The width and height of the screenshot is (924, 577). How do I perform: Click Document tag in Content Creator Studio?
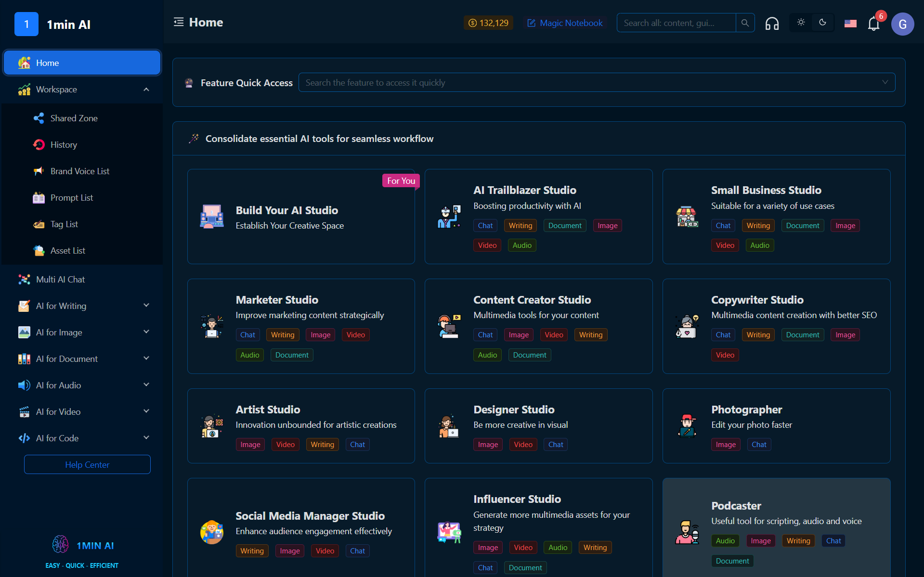click(x=530, y=355)
